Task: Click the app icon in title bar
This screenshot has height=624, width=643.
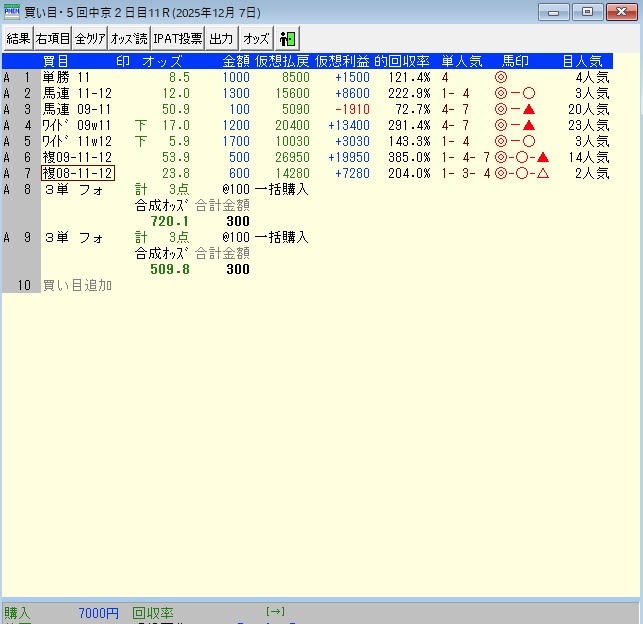Action: [12, 12]
